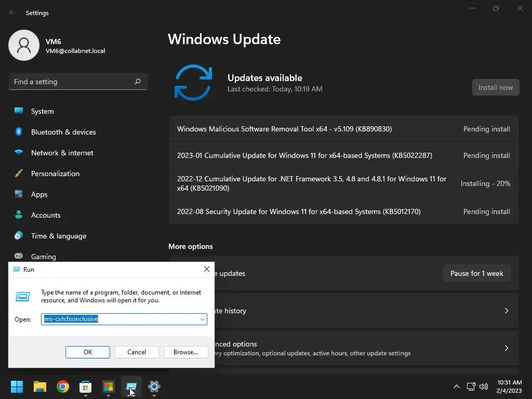Image resolution: width=532 pixels, height=399 pixels.
Task: Click the VM6 user avatar
Action: (24, 45)
